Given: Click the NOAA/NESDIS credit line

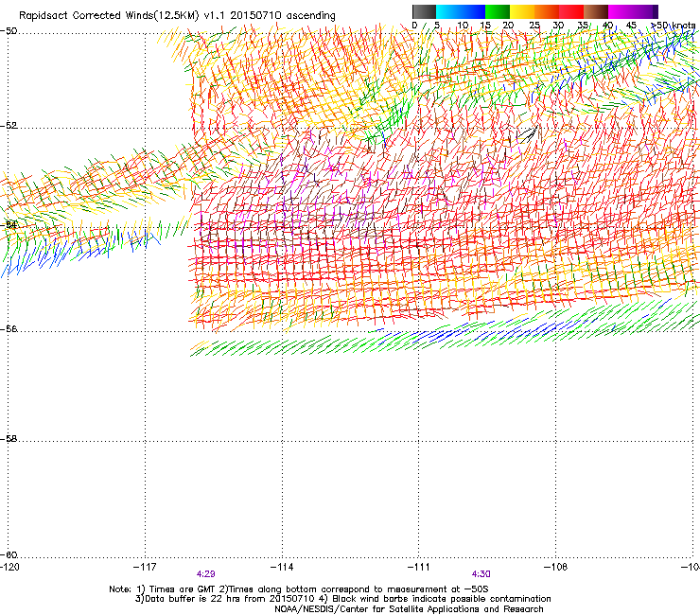Looking at the screenshot, I should coord(409,609).
